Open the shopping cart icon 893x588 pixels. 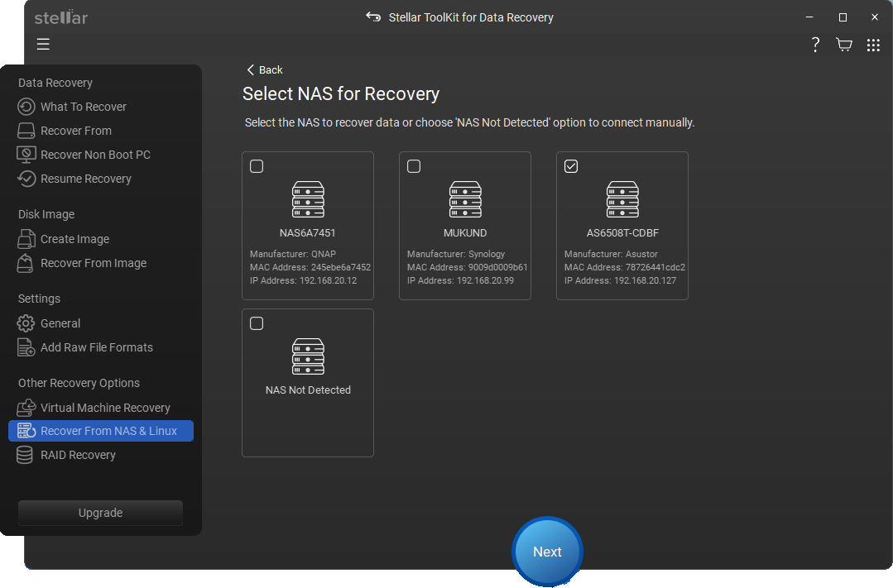click(843, 45)
